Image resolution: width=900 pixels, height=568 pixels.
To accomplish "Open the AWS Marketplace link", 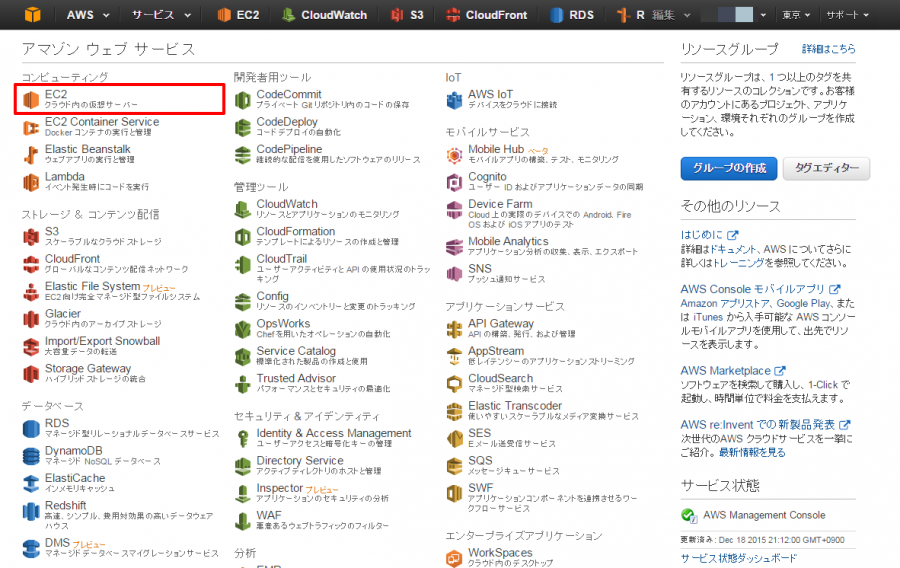I will coord(733,371).
